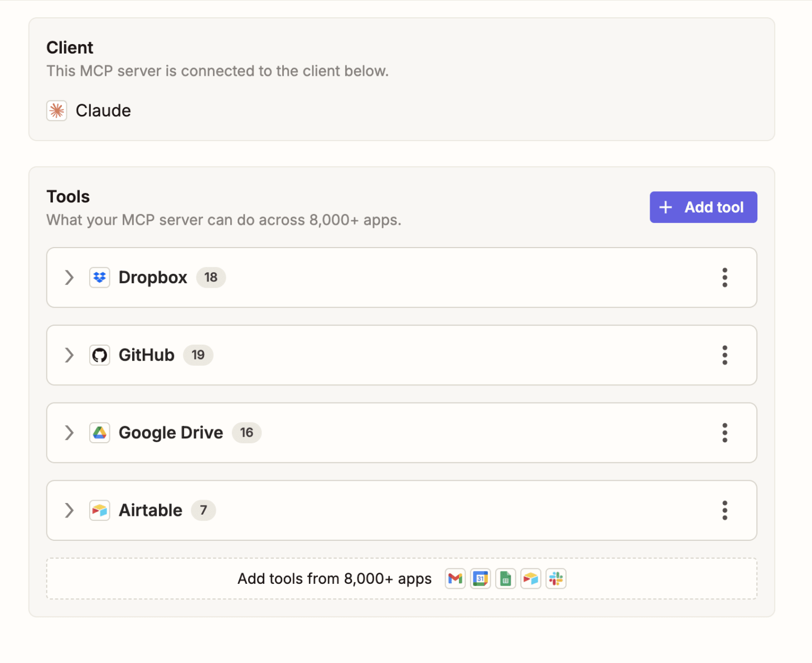This screenshot has height=663, width=812.
Task: Expand the Airtable tools chevron
Action: (69, 510)
